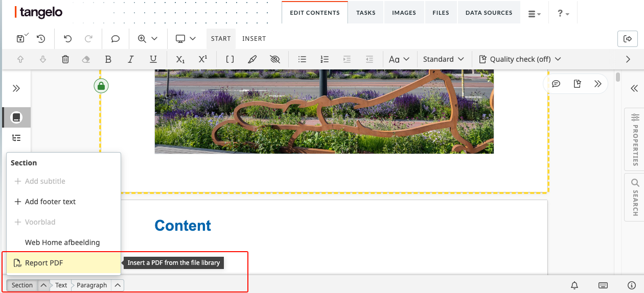This screenshot has height=293, width=644.
Task: Switch to the FILES tab
Action: 441,13
